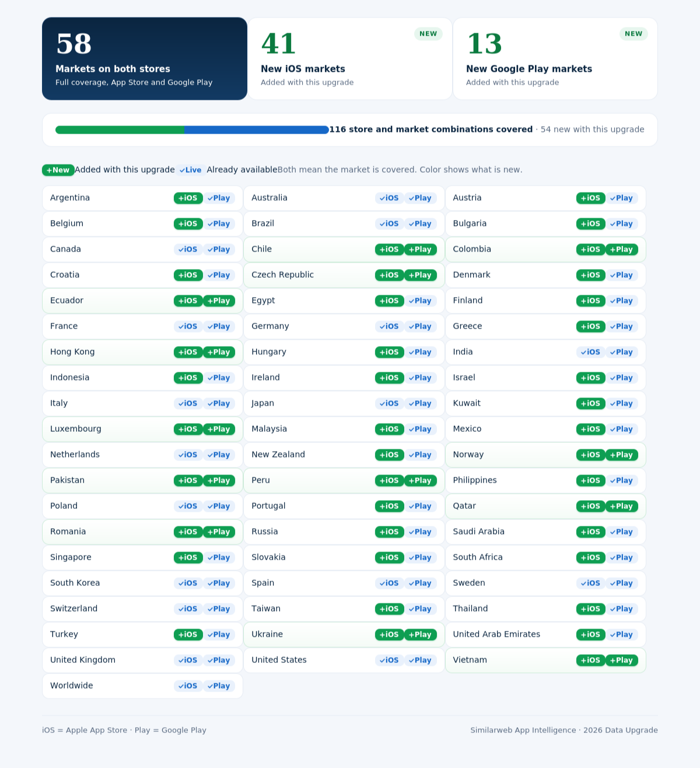
Task: Click Peru's +iOS badge
Action: [389, 480]
